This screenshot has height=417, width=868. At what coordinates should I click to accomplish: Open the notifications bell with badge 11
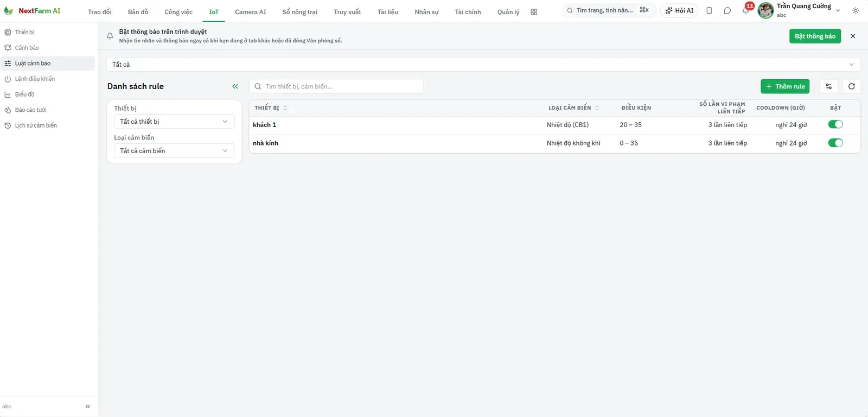click(x=746, y=10)
